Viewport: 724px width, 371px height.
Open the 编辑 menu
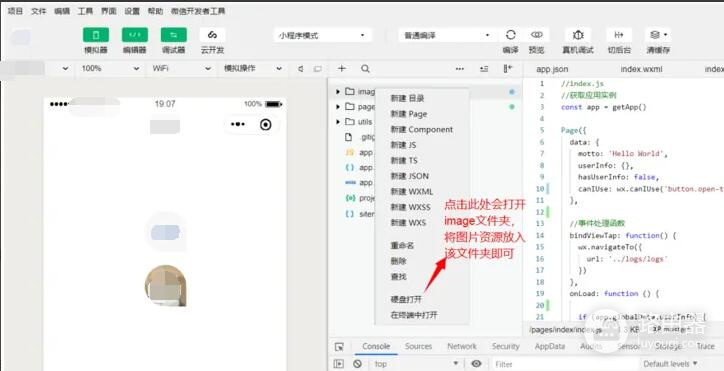pos(62,11)
